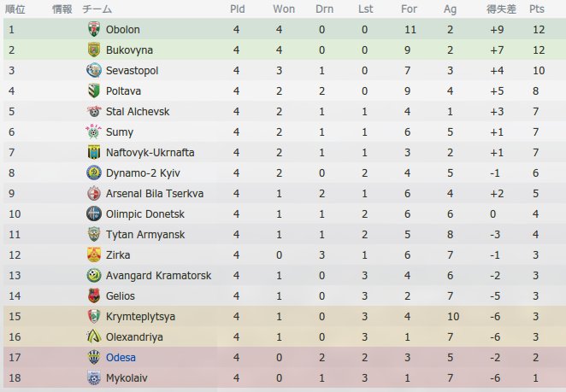Sort table by Pts column header
566x392 pixels.
pos(537,9)
